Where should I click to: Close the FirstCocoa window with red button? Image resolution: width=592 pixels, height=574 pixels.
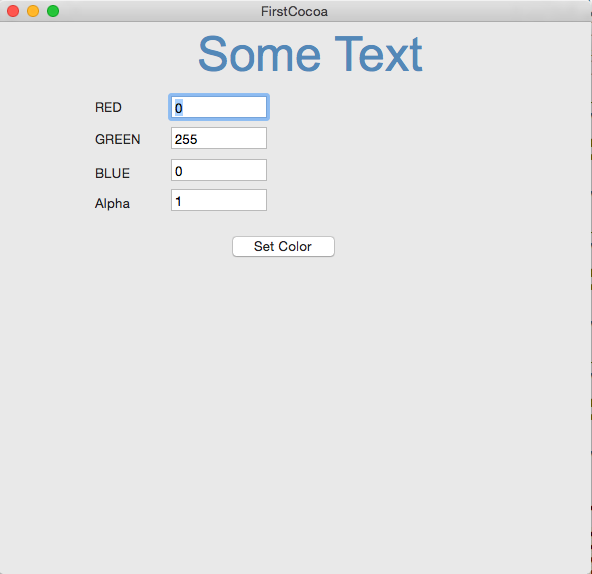(x=13, y=11)
